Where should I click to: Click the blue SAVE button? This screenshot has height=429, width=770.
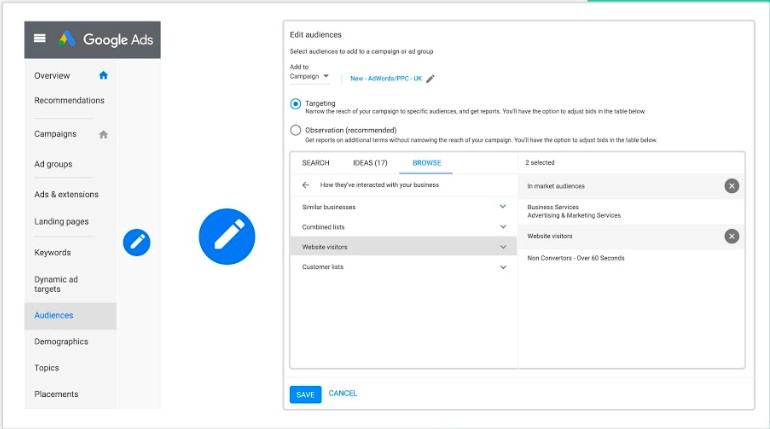[x=305, y=394]
